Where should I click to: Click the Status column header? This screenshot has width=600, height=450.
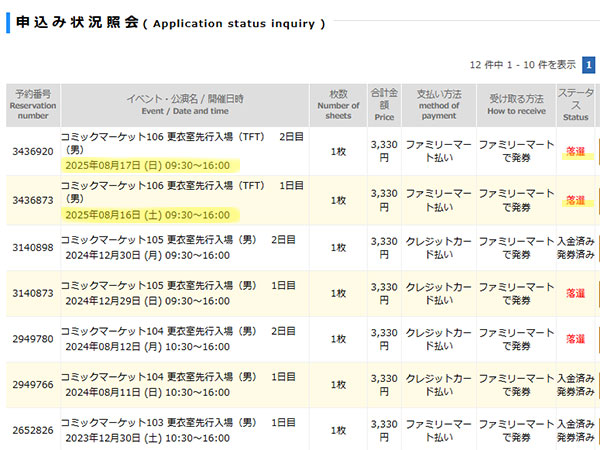click(576, 105)
